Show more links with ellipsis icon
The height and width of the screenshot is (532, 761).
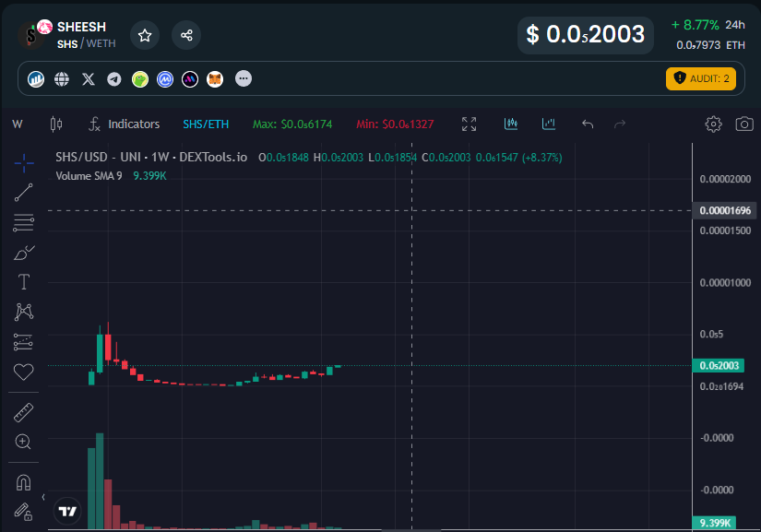pos(244,78)
